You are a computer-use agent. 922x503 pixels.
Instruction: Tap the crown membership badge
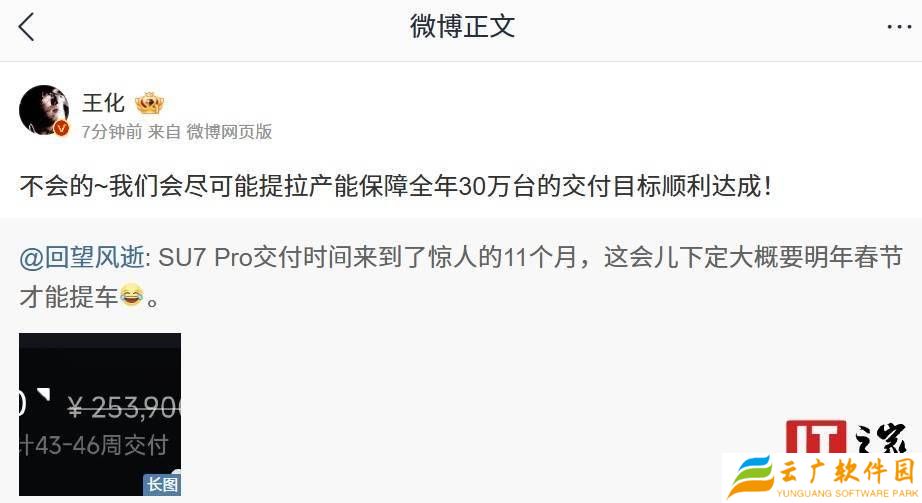pos(149,104)
